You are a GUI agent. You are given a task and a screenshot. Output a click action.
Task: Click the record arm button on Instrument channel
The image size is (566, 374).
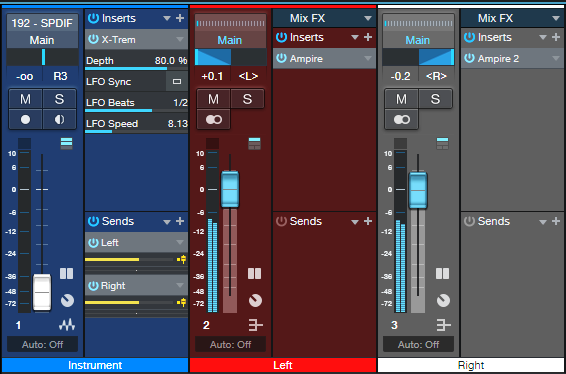25,119
